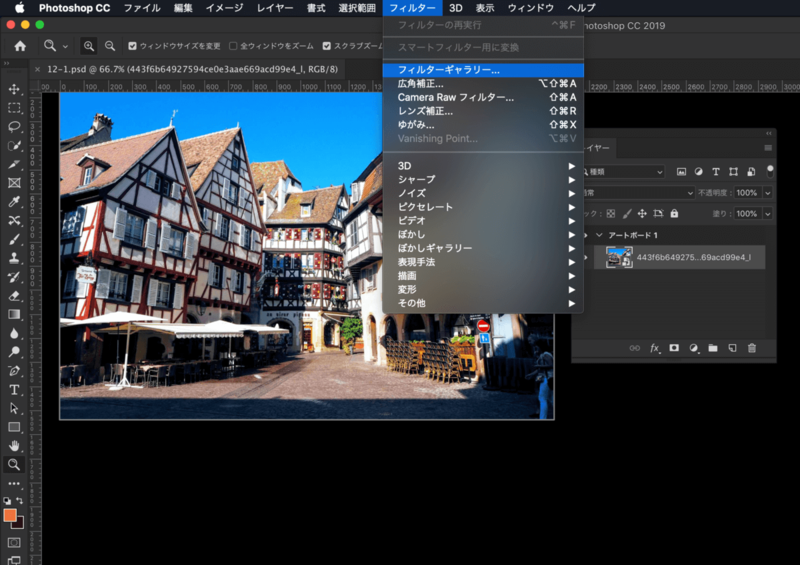
Task: Select the Brush tool
Action: pyautogui.click(x=14, y=239)
